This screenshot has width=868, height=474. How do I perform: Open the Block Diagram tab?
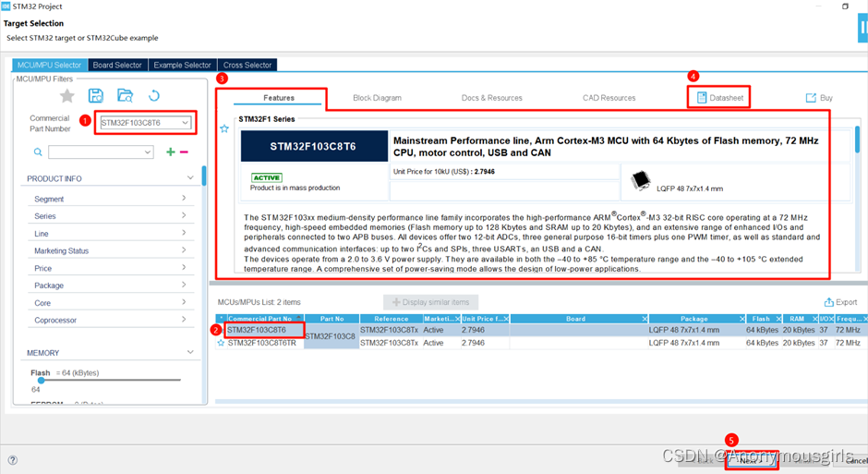[377, 97]
